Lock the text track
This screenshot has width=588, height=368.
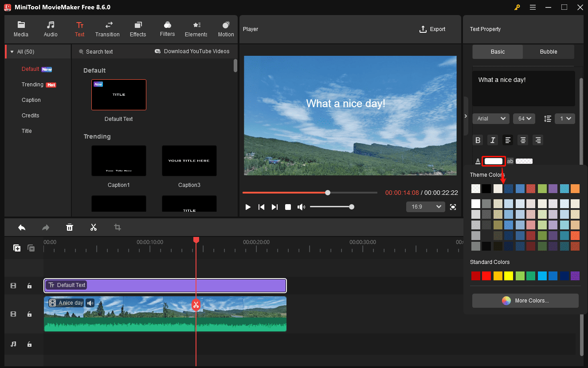29,286
